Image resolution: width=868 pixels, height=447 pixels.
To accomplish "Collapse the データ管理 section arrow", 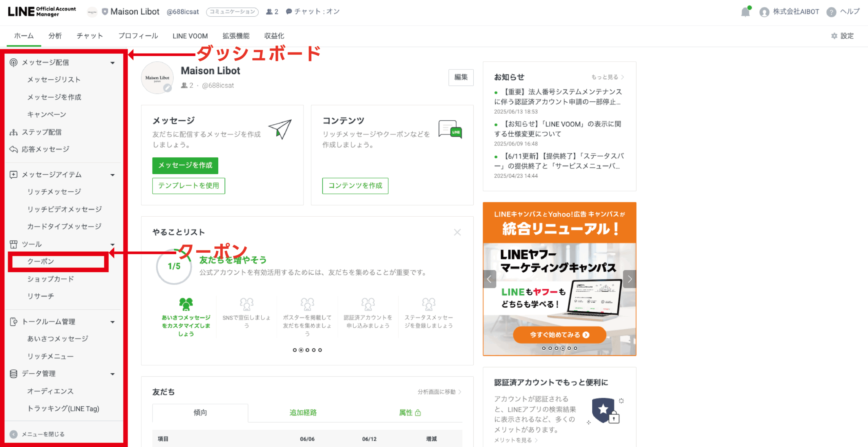I will pyautogui.click(x=113, y=374).
